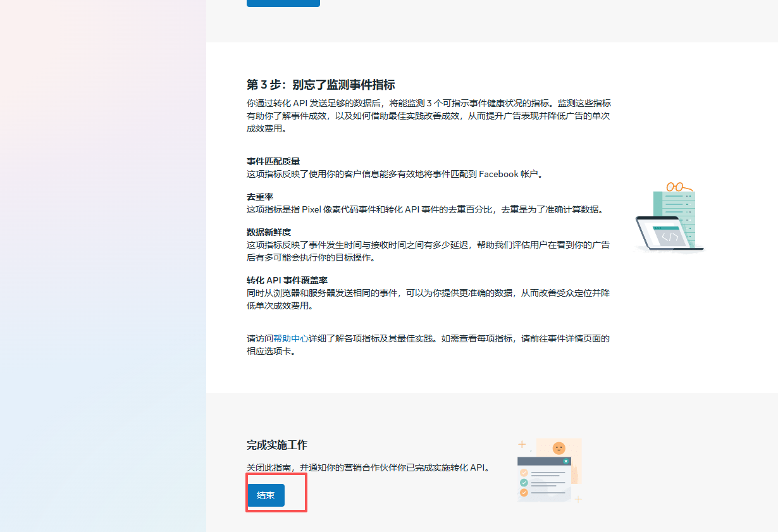Click the bottom orange checkmark circle
This screenshot has height=532, width=778.
524,492
